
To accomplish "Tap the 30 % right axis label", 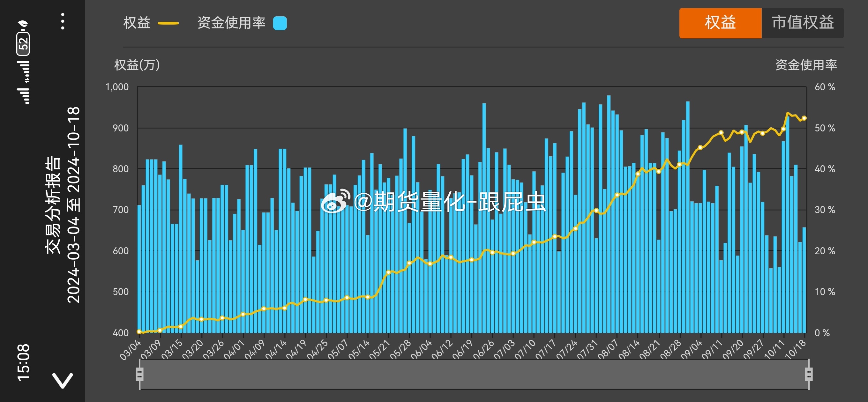I will click(825, 210).
